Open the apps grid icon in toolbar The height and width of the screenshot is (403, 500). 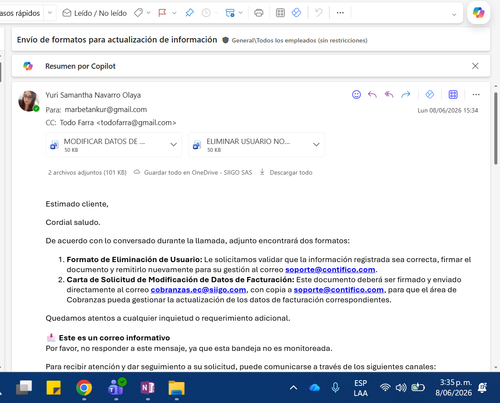click(x=280, y=13)
